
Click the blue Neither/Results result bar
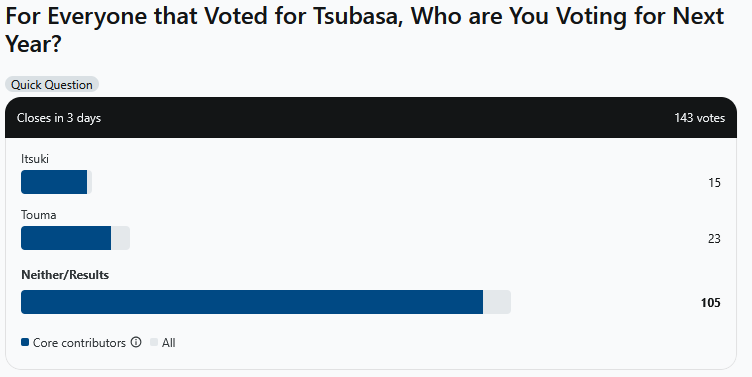[x=252, y=302]
